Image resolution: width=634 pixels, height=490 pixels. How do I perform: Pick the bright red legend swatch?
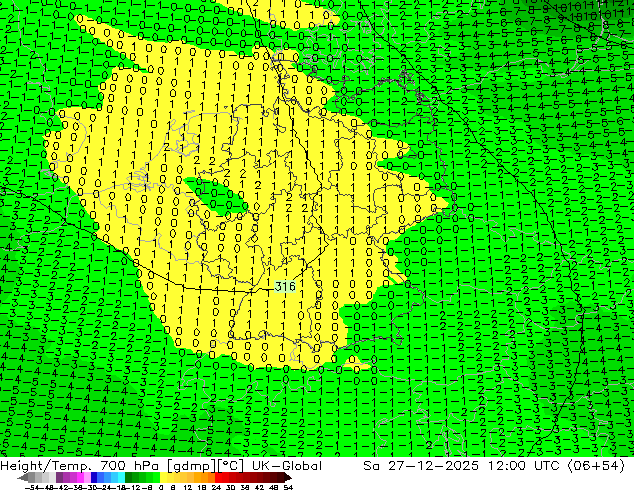tap(218, 477)
